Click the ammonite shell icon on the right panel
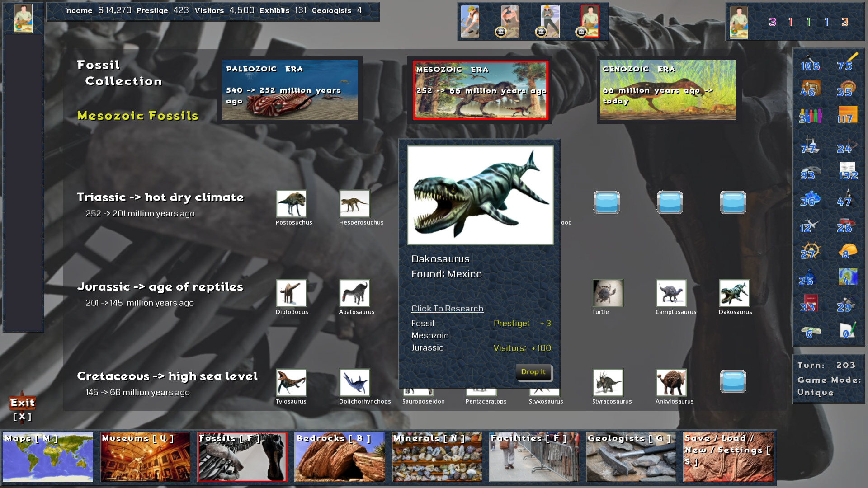 point(848,85)
